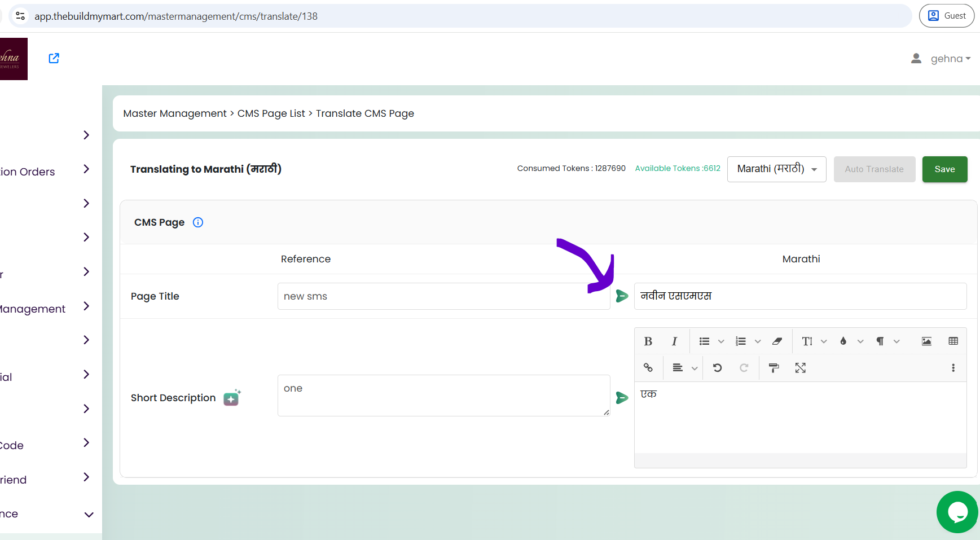Click the Marathi Page Title input field
980x540 pixels.
801,296
